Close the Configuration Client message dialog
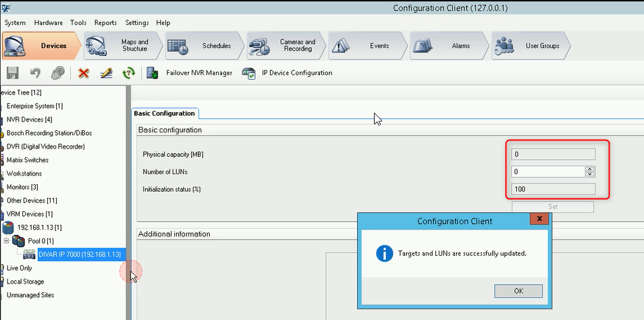This screenshot has height=320, width=644. click(x=539, y=220)
